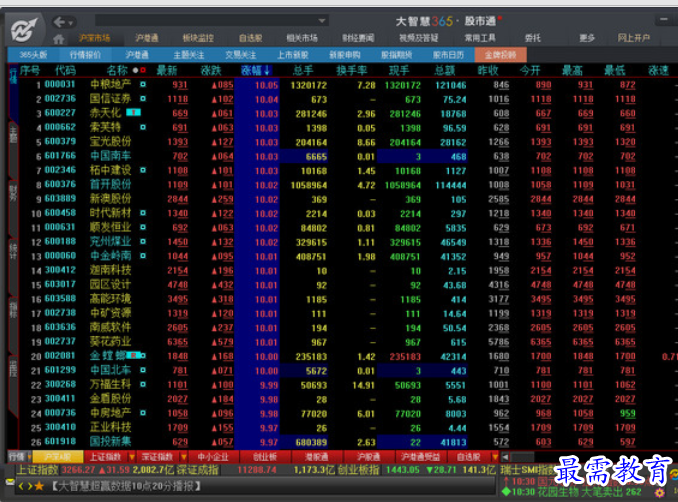Sort by the 昨收 column header
Image resolution: width=678 pixels, height=502 pixels.
click(x=488, y=70)
